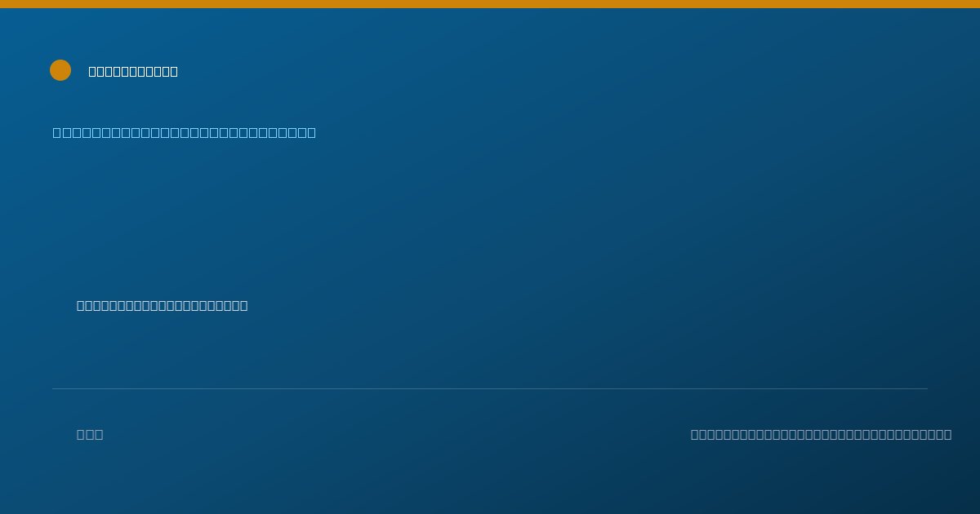The width and height of the screenshot is (980, 514).
Task: Click the thin horizontal divider line
Action: pyautogui.click(x=490, y=388)
